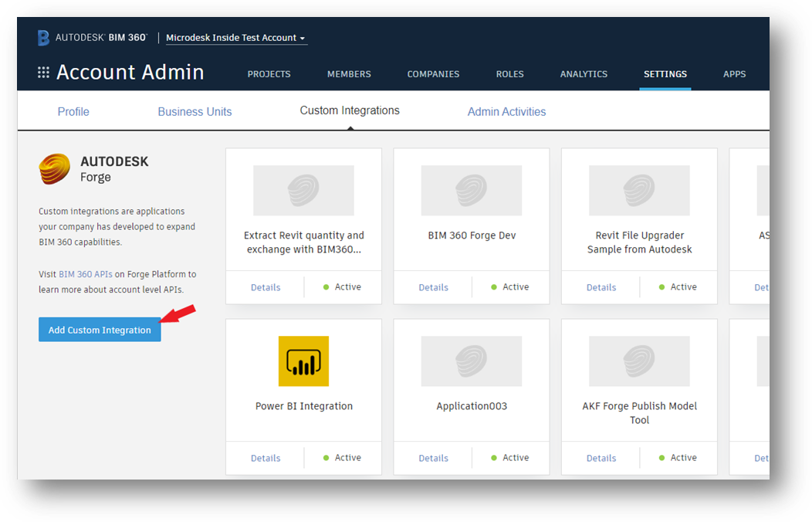The height and width of the screenshot is (522, 812).
Task: Click the Revit File Upgrader Sample title
Action: [x=640, y=242]
